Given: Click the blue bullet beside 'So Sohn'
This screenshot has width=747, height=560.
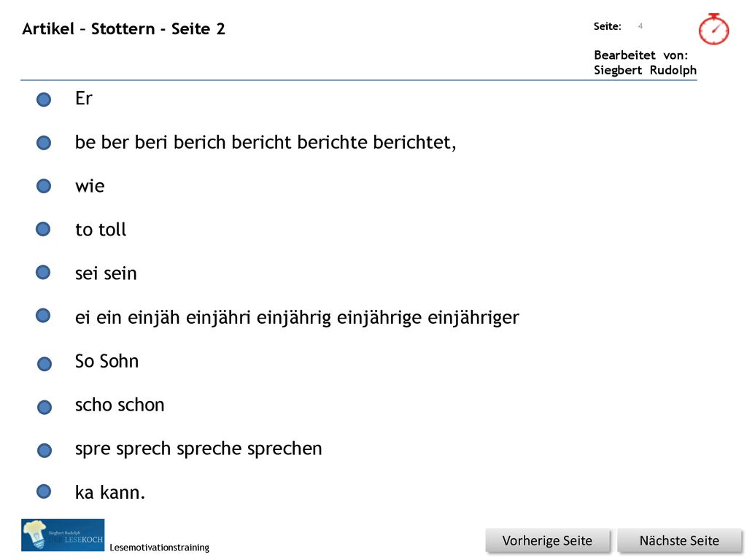Looking at the screenshot, I should (44, 364).
